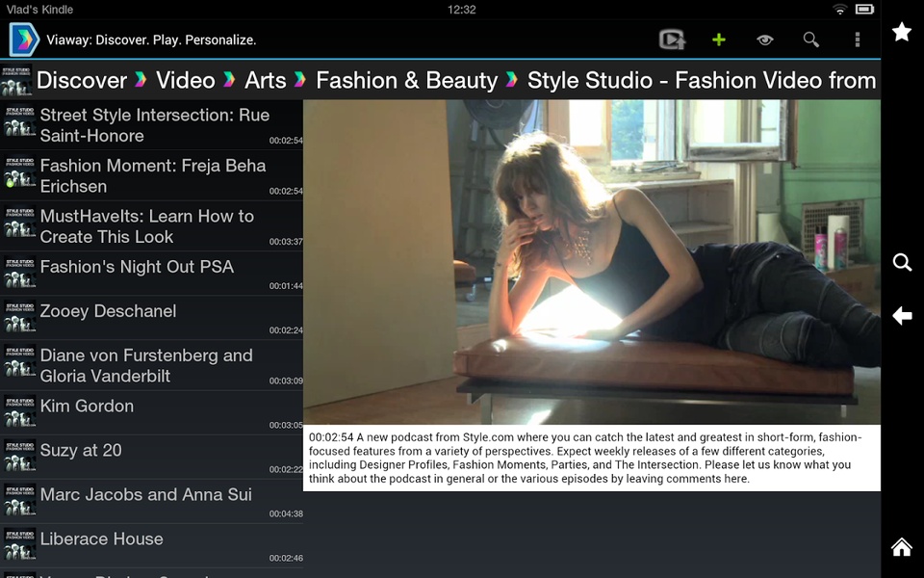Play Street Style Intersection: Rue Saint-Honore

[151, 125]
